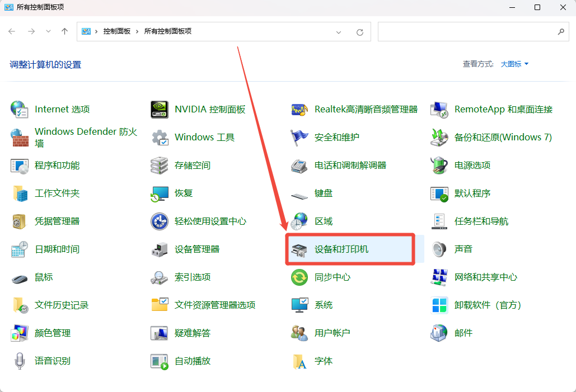Go back with the left arrow button
576x392 pixels.
click(12, 31)
